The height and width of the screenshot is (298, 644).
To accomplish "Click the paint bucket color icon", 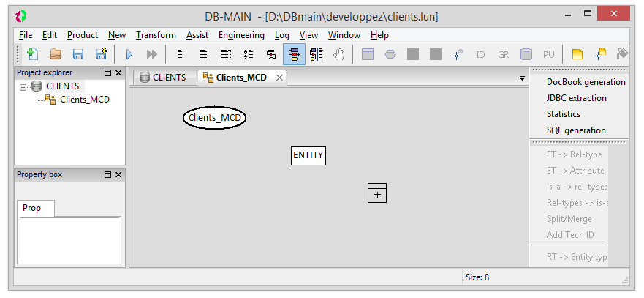I will pyautogui.click(x=623, y=54).
